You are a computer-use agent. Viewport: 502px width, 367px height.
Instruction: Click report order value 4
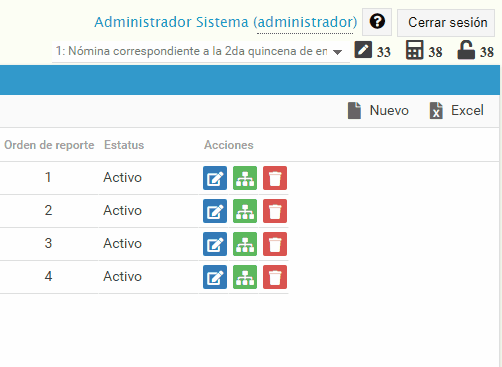pos(48,276)
